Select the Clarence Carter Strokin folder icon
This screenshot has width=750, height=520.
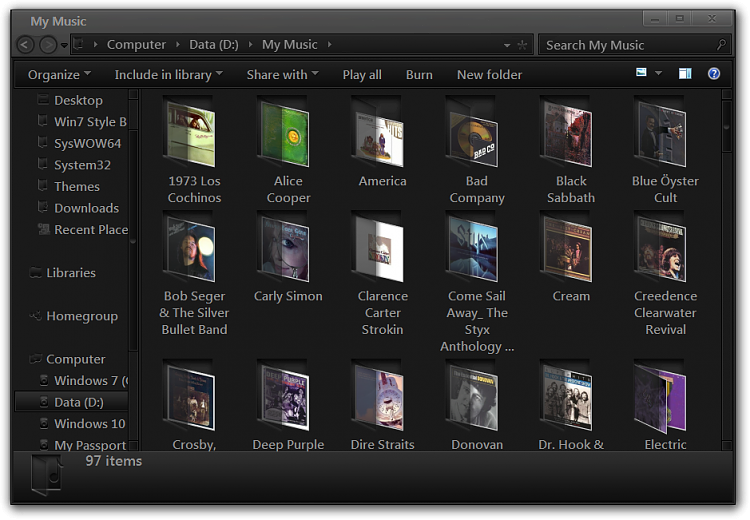coord(378,246)
